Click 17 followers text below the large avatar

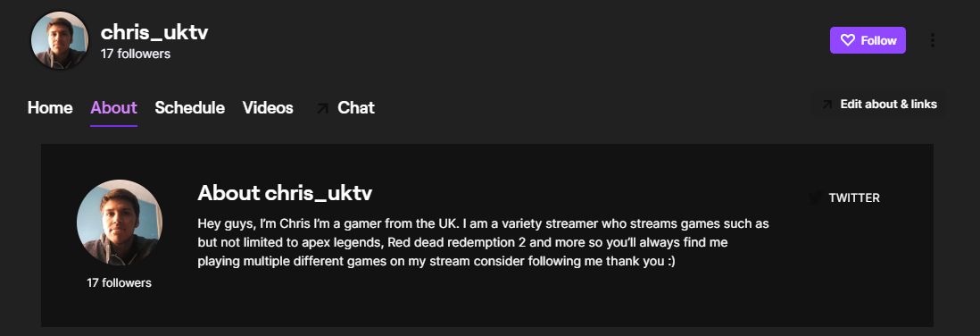tap(119, 282)
